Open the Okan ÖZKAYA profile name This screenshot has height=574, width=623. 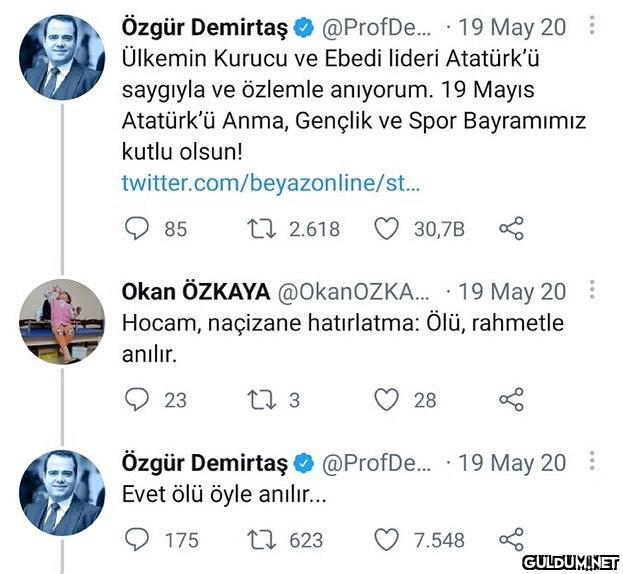[x=195, y=292]
